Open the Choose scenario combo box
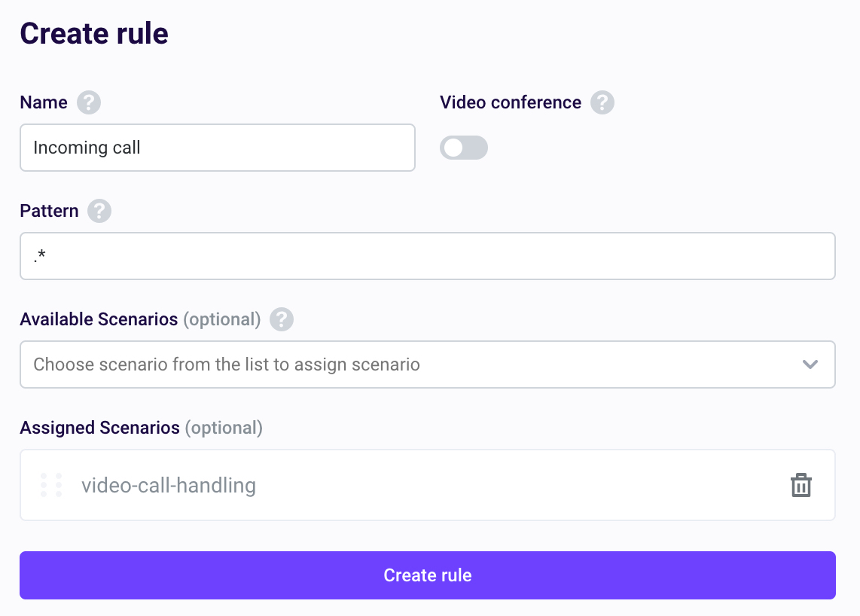Image resolution: width=860 pixels, height=616 pixels. (x=427, y=364)
